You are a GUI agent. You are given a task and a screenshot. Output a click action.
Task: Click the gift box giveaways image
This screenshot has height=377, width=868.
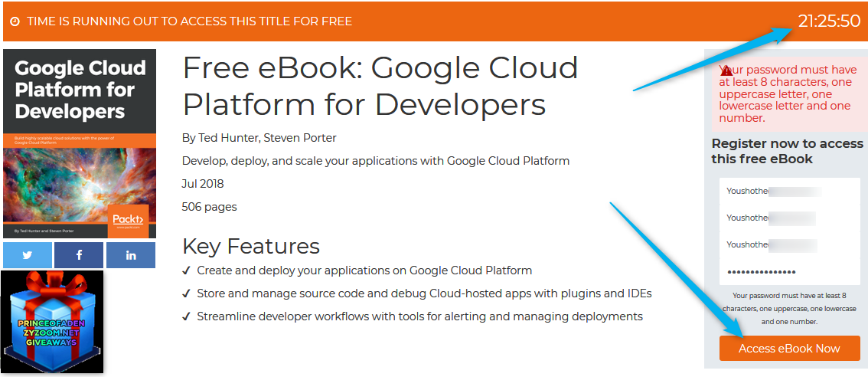53,322
